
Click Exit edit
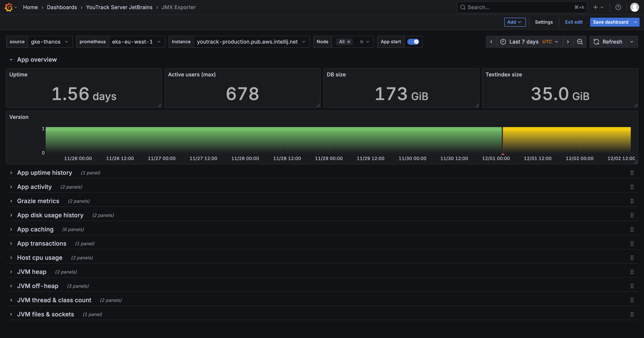pyautogui.click(x=574, y=22)
